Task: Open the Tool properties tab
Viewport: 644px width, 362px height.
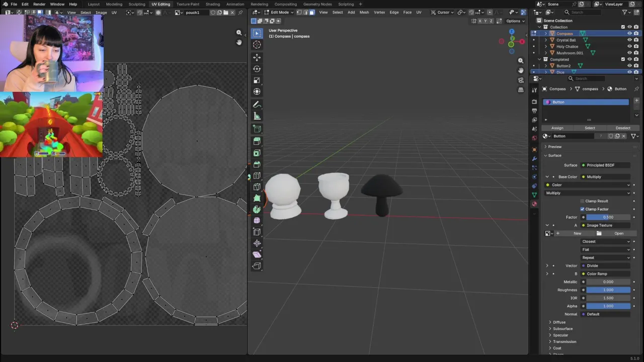Action: pyautogui.click(x=534, y=90)
